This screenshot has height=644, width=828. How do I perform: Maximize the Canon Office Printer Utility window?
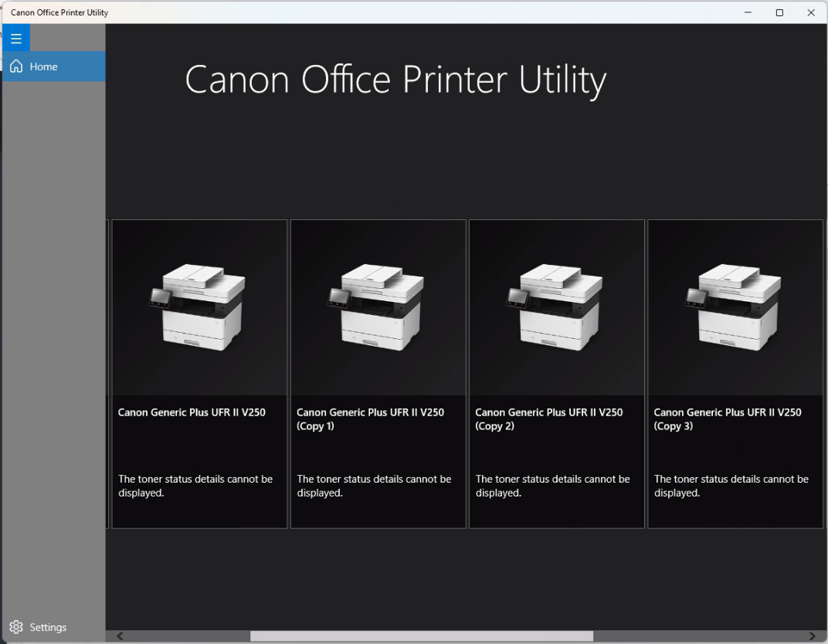tap(779, 12)
